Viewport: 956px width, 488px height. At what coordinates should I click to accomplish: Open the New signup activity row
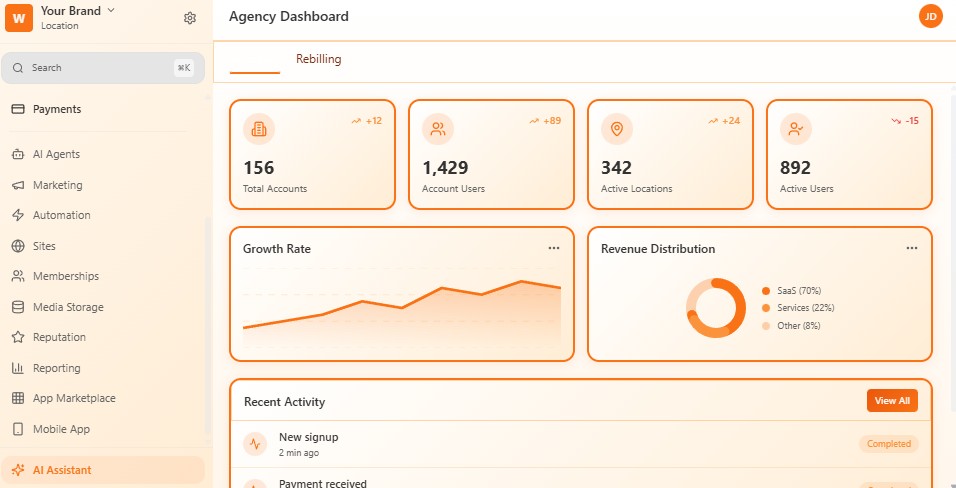click(x=581, y=444)
